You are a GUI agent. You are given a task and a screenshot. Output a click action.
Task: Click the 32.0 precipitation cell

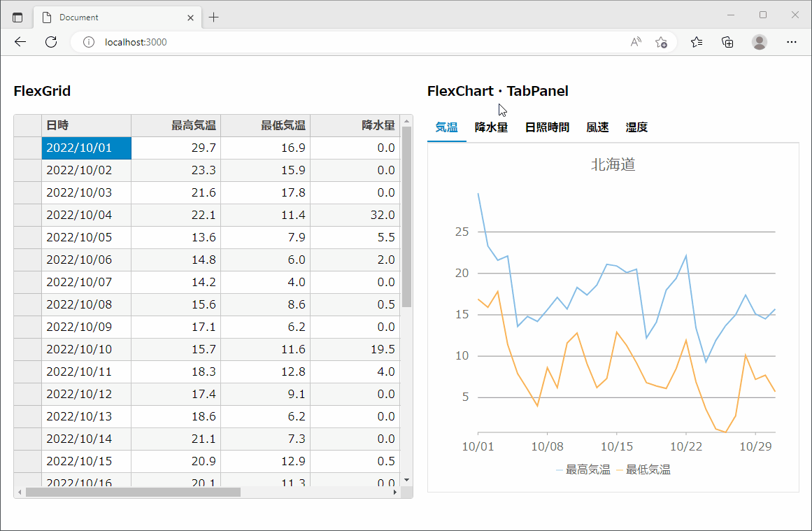pyautogui.click(x=355, y=215)
